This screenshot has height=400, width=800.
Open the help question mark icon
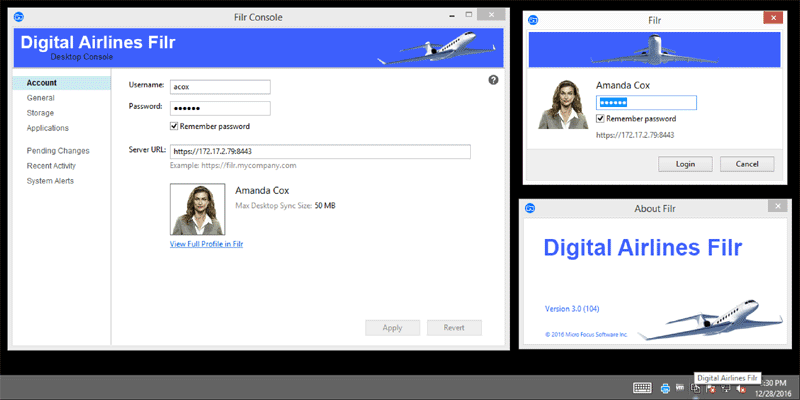[493, 80]
